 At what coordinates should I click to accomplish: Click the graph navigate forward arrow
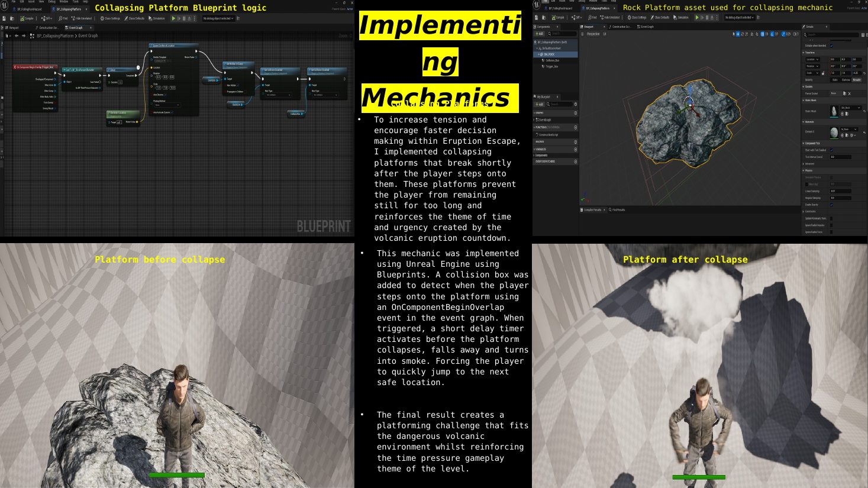24,35
